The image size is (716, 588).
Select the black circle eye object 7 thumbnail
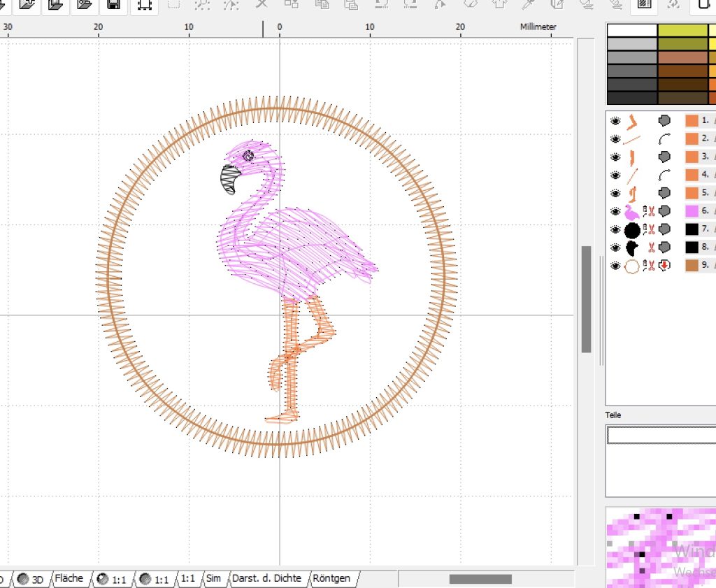[632, 229]
